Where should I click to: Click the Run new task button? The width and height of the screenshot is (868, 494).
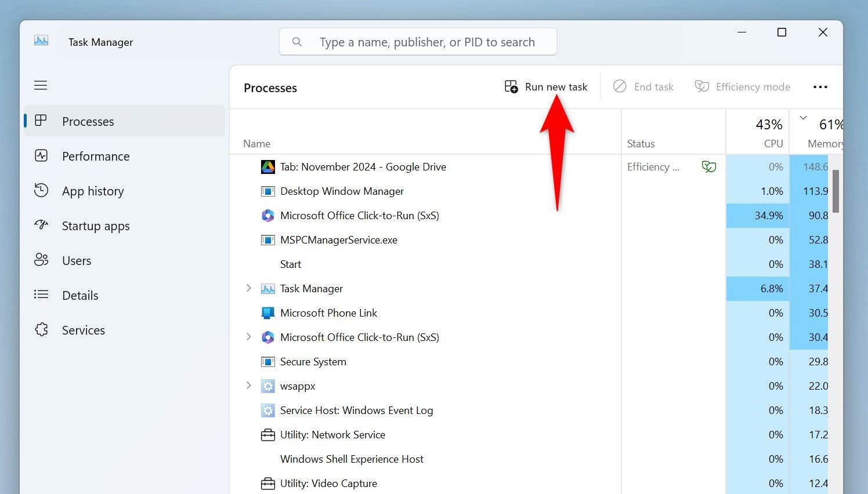pyautogui.click(x=546, y=87)
